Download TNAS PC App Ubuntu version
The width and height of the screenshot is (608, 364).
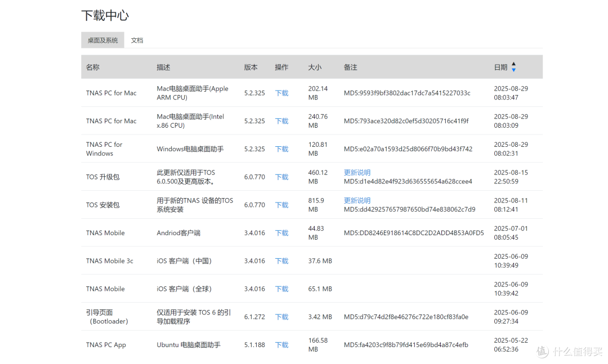[282, 345]
